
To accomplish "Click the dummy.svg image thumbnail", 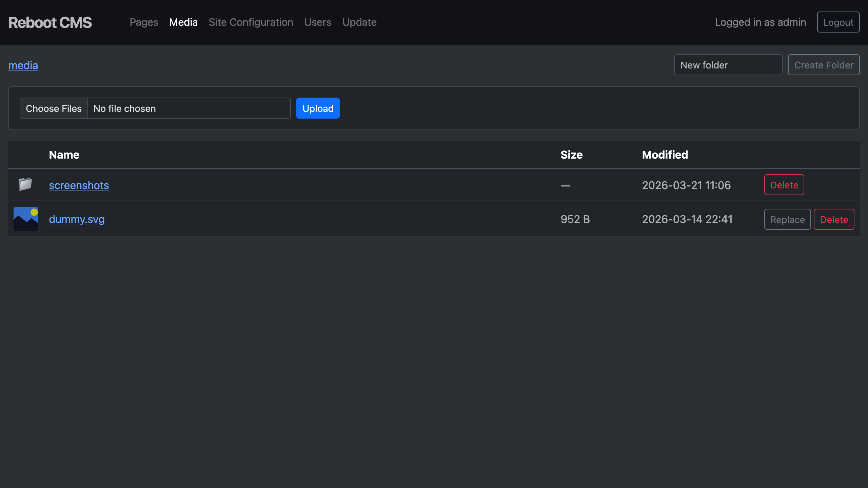I will 26,219.
